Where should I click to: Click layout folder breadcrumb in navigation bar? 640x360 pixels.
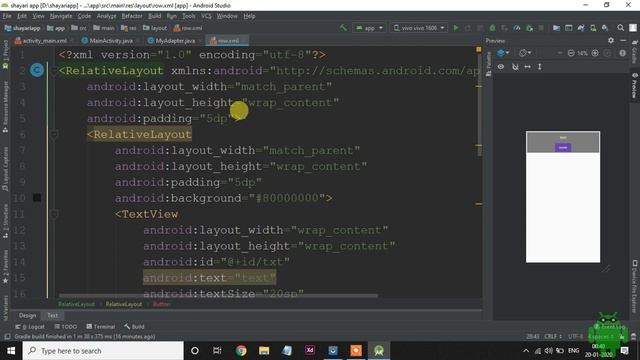[155, 28]
